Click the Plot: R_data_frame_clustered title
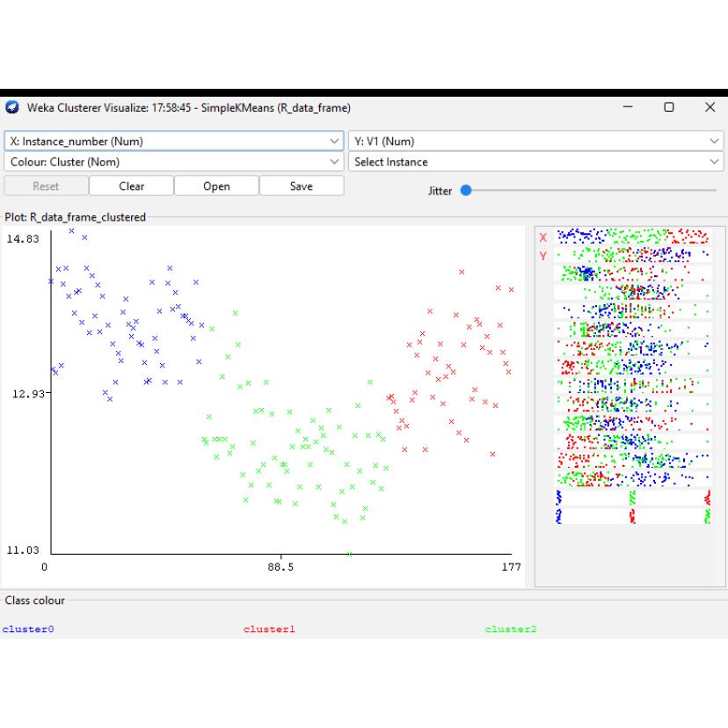728x728 pixels. (76, 217)
